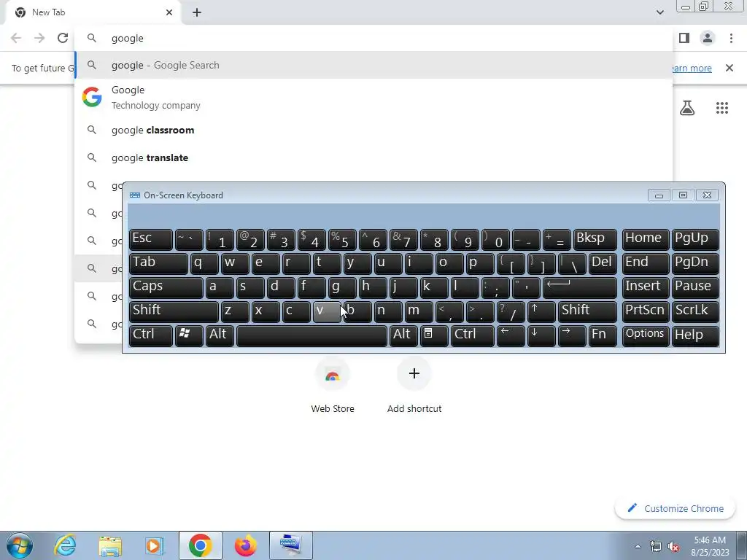Launch Firefox from the taskbar
Screen dimensions: 747x560
pyautogui.click(x=245, y=545)
